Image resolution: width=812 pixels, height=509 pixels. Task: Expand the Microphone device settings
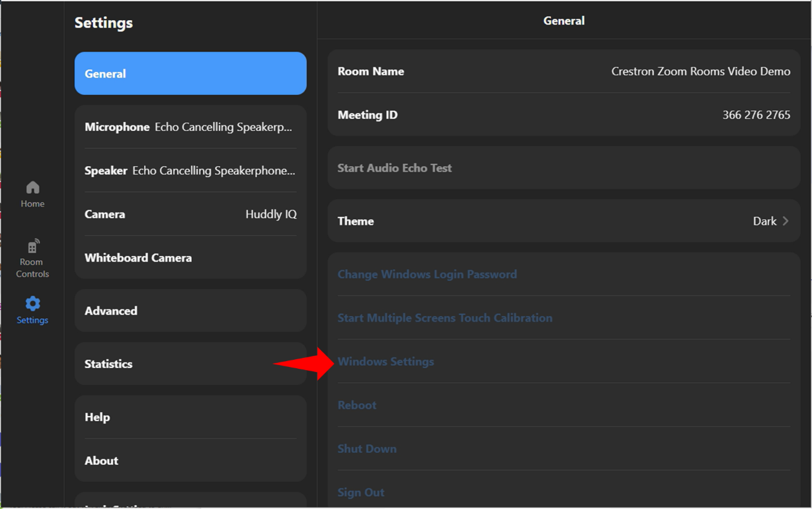pyautogui.click(x=190, y=127)
